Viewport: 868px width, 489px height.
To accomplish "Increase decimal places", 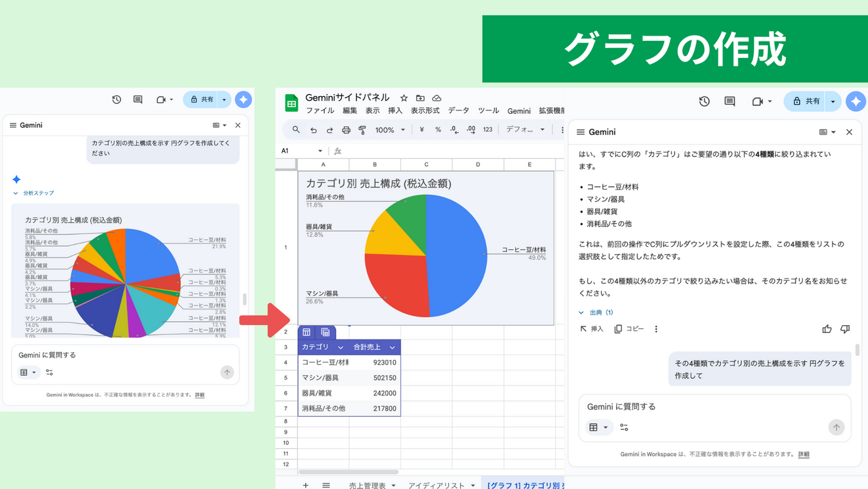I will (471, 130).
